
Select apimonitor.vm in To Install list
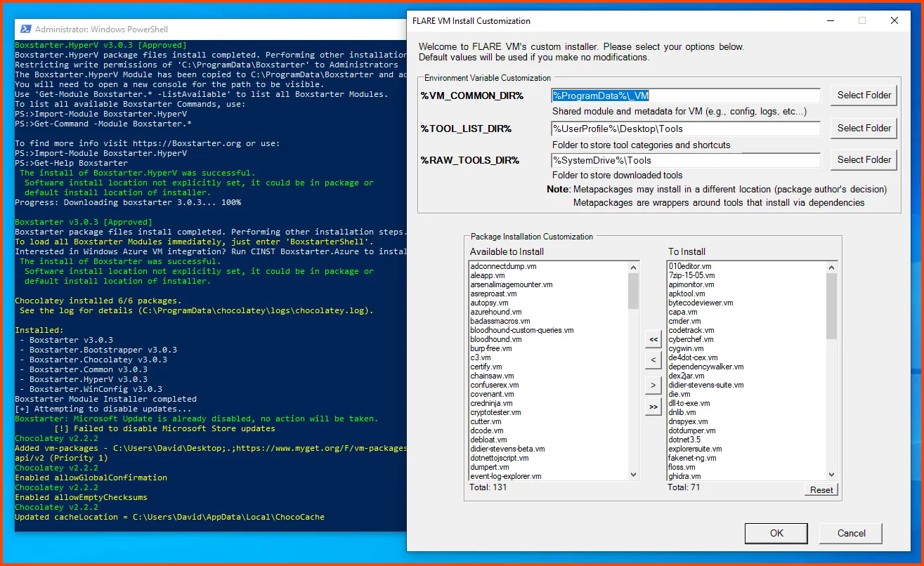click(691, 285)
